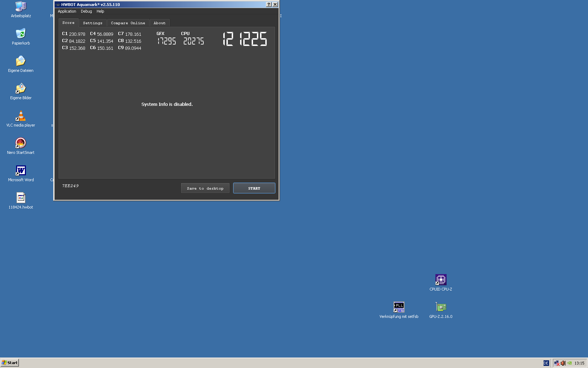The image size is (588, 368).
Task: Click the network connection tray icon
Action: pos(557,363)
